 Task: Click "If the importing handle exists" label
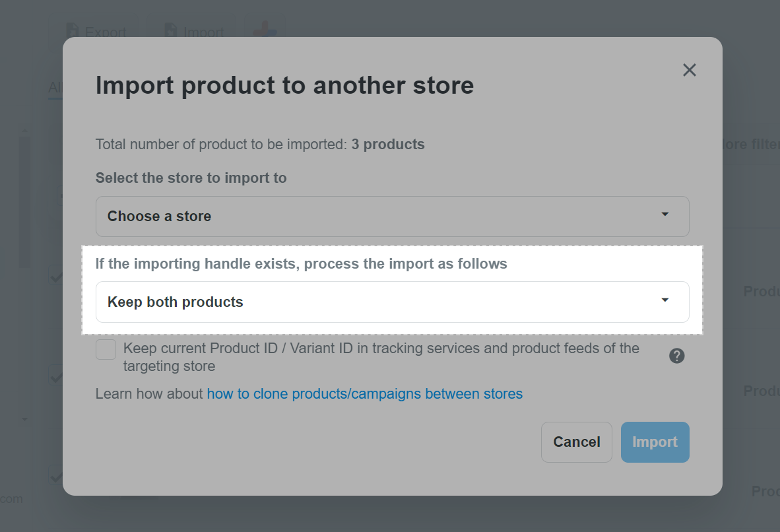[x=302, y=263]
